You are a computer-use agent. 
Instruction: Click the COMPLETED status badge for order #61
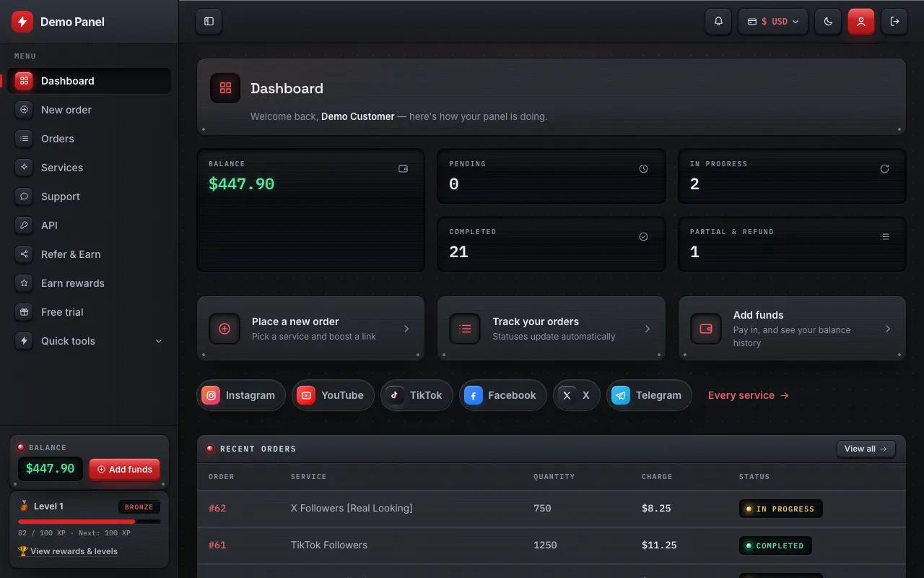coord(775,545)
